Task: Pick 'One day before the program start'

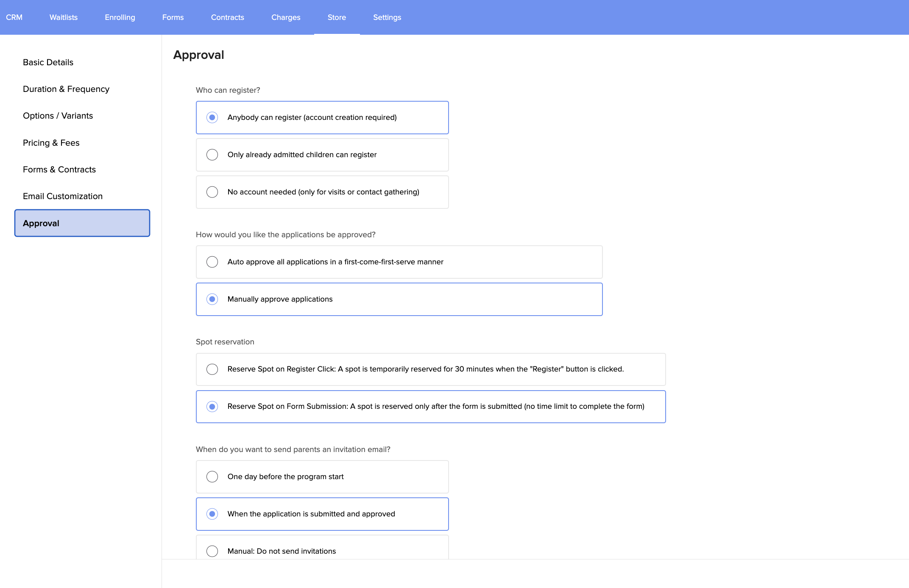Action: pos(212,477)
